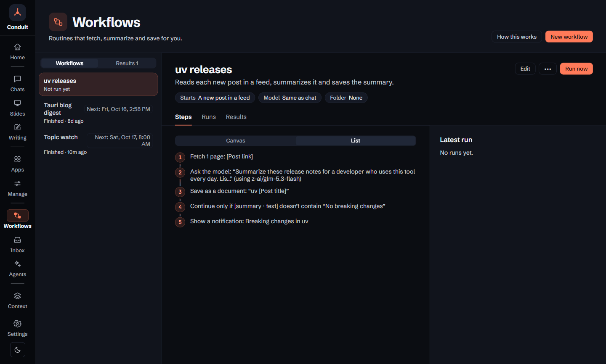
Task: Change the Folder None chip
Action: coord(346,98)
